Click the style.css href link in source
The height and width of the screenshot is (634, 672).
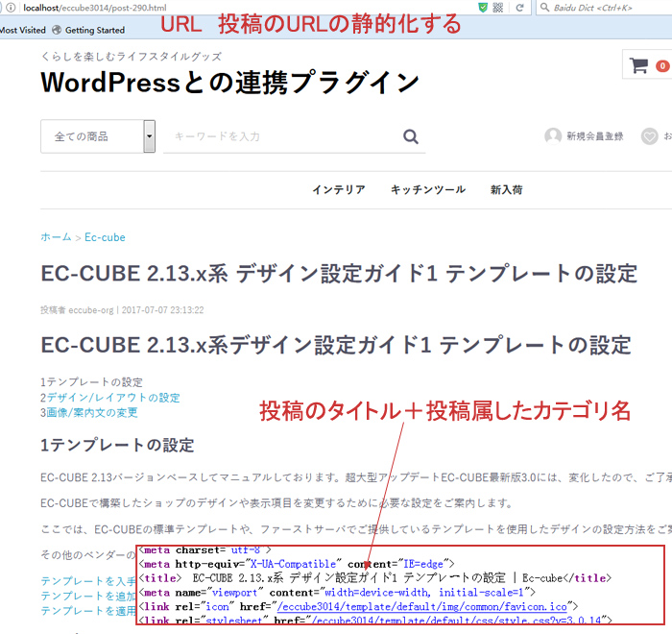tap(456, 620)
